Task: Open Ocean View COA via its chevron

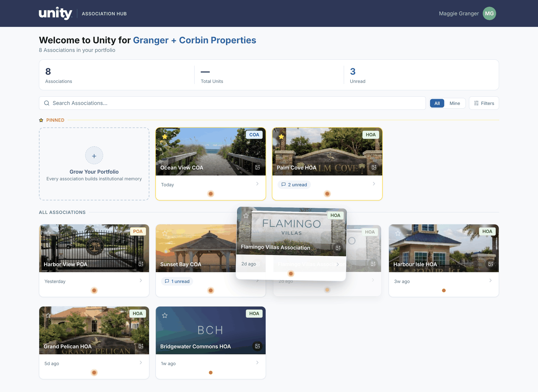Action: click(257, 184)
